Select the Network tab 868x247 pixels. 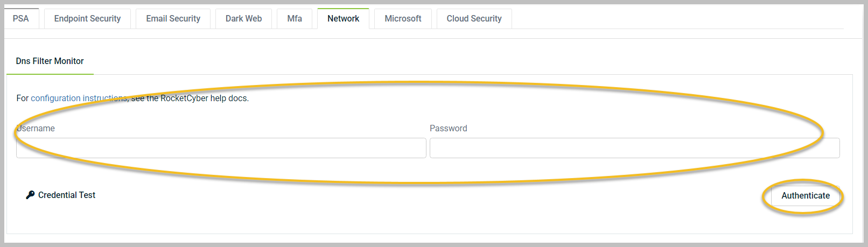[343, 18]
